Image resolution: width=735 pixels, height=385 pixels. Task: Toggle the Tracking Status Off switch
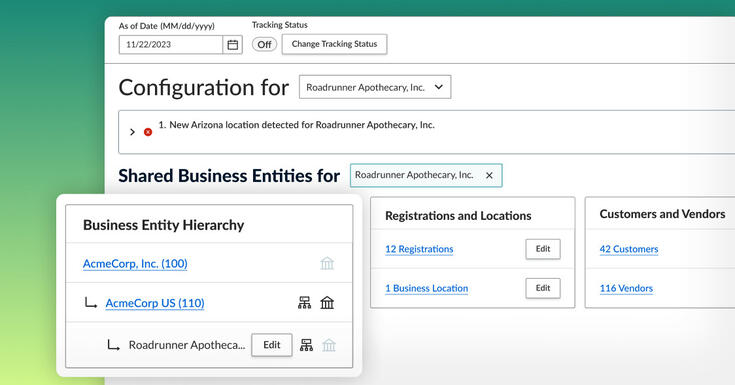[x=264, y=45]
